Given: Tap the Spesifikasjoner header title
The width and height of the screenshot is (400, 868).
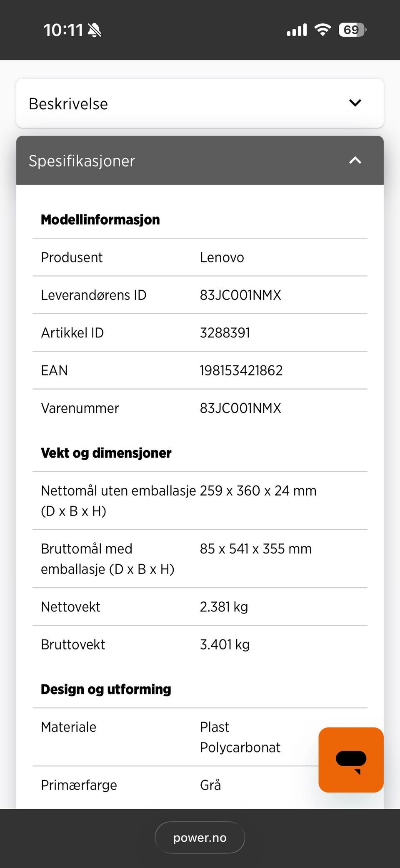Looking at the screenshot, I should (x=82, y=161).
